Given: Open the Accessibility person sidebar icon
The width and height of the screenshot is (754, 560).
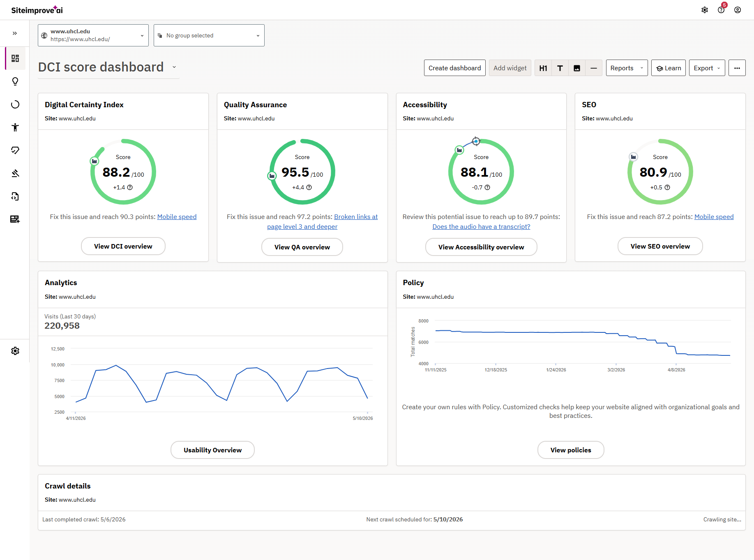Looking at the screenshot, I should point(15,127).
